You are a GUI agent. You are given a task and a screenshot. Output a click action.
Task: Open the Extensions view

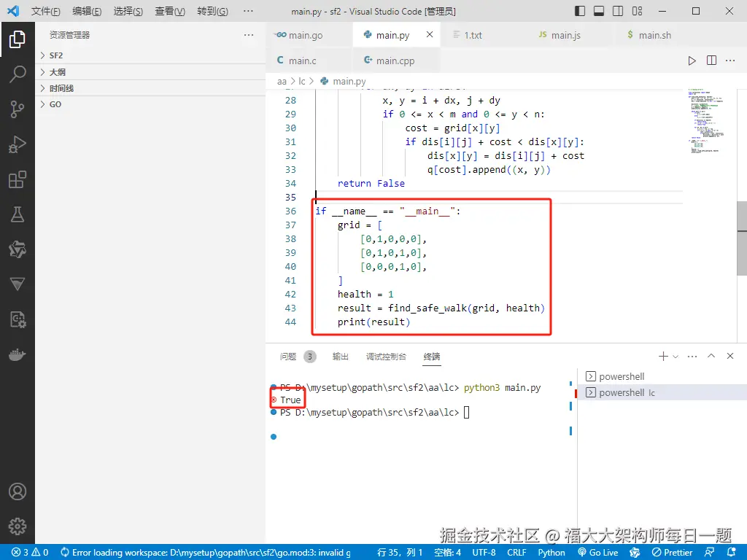pyautogui.click(x=18, y=179)
